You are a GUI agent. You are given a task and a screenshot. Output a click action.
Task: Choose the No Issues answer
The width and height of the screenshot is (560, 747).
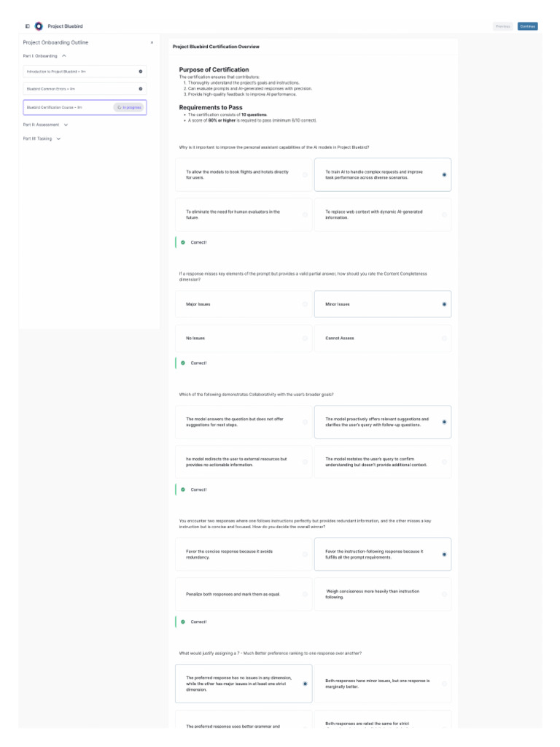pyautogui.click(x=244, y=338)
